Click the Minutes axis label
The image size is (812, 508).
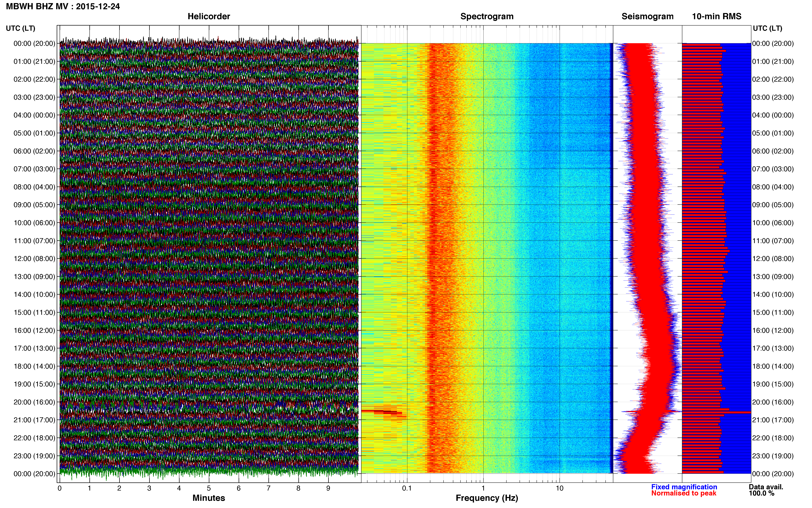[208, 498]
